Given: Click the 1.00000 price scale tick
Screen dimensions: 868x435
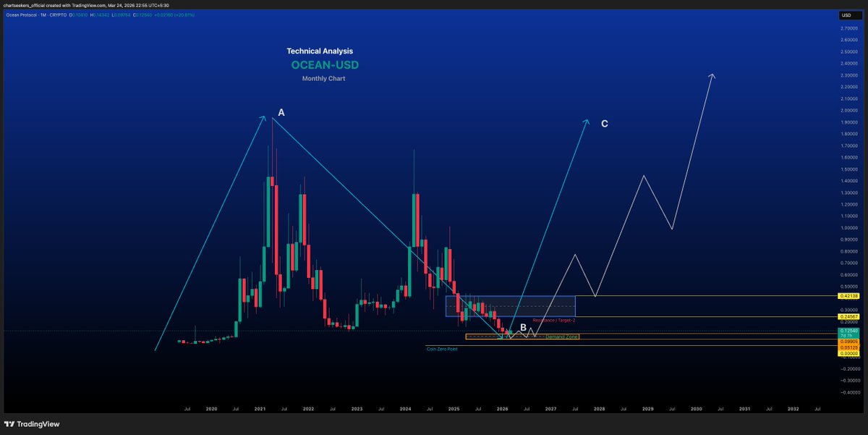Looking at the screenshot, I should tap(848, 228).
